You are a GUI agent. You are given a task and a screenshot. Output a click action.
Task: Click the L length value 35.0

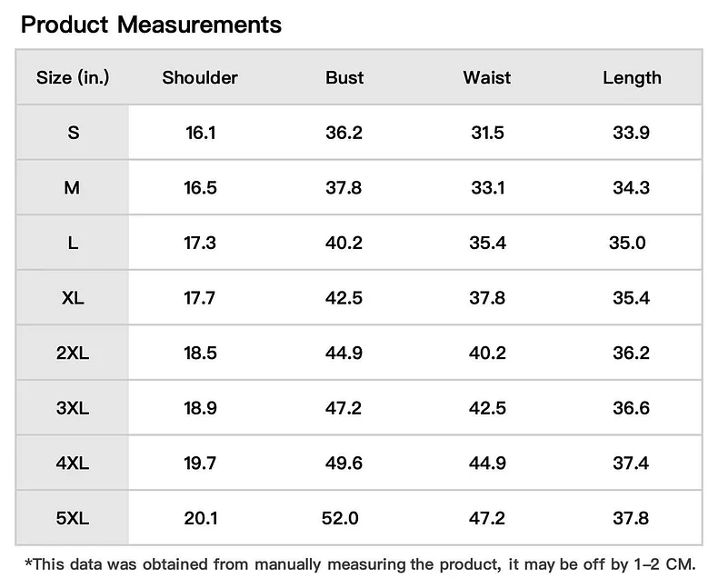(627, 244)
